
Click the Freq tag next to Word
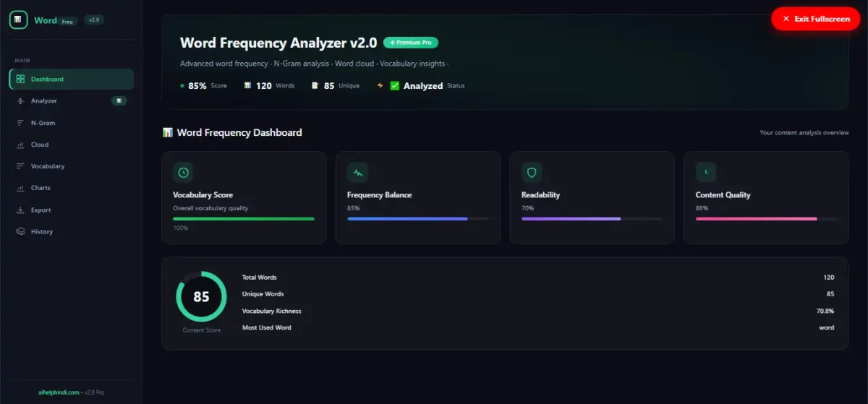[x=68, y=22]
